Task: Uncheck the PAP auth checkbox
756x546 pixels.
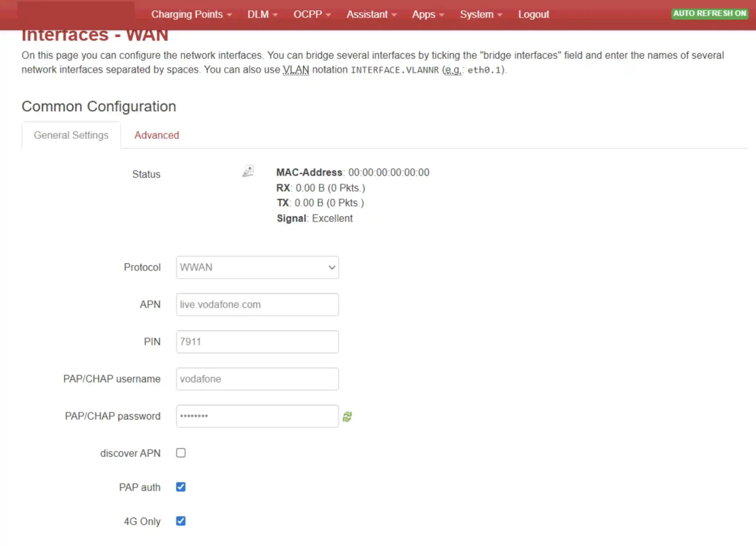Action: click(x=181, y=487)
